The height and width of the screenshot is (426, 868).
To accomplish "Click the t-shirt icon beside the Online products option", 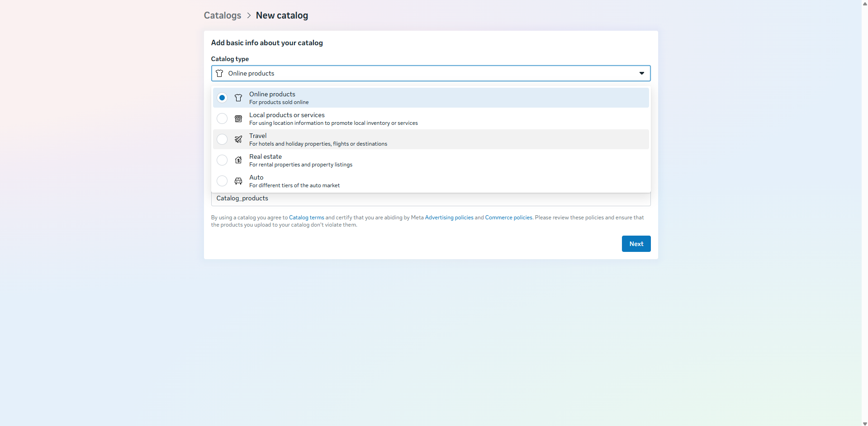I will (238, 98).
